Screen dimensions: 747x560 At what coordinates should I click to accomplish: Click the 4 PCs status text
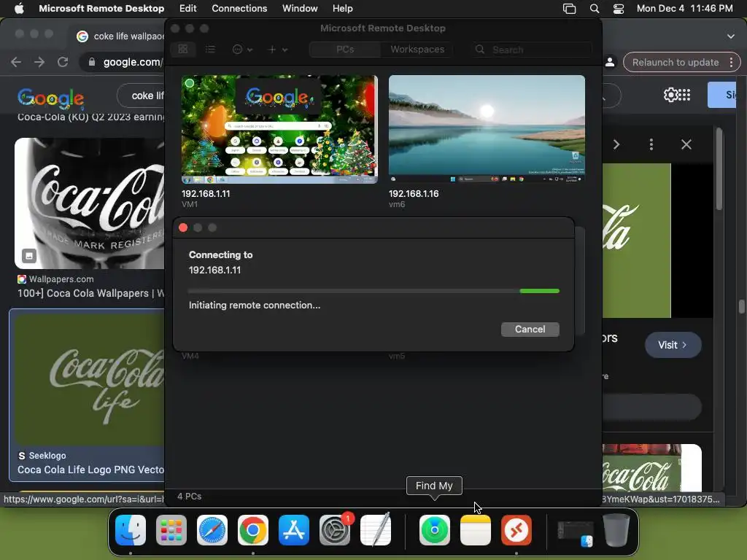pyautogui.click(x=189, y=496)
